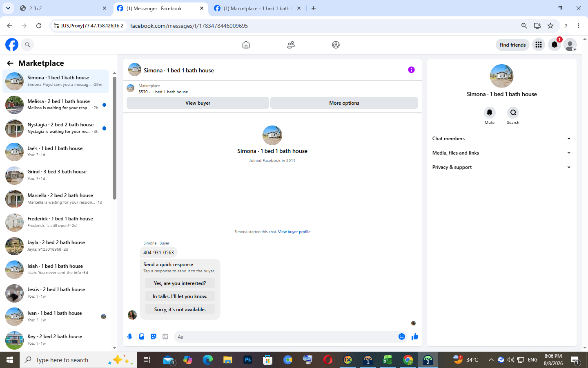Open Jesús 2 bed 1 bath house chat
Screen dimensions: 588x368
(56, 293)
